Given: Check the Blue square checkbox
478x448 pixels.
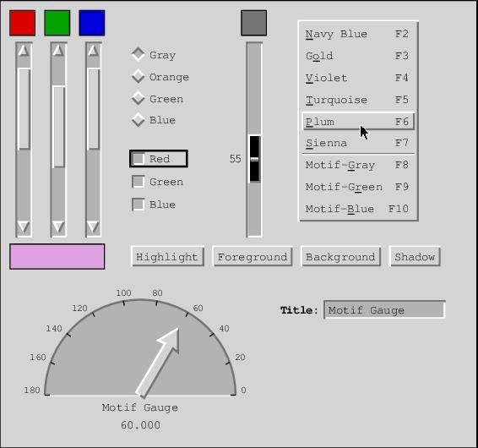Looking at the screenshot, I should coord(154,205).
